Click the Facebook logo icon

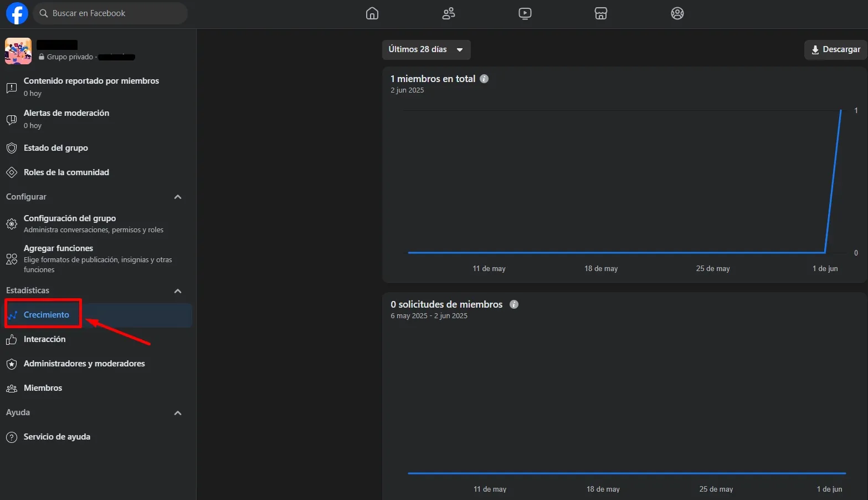pyautogui.click(x=17, y=13)
